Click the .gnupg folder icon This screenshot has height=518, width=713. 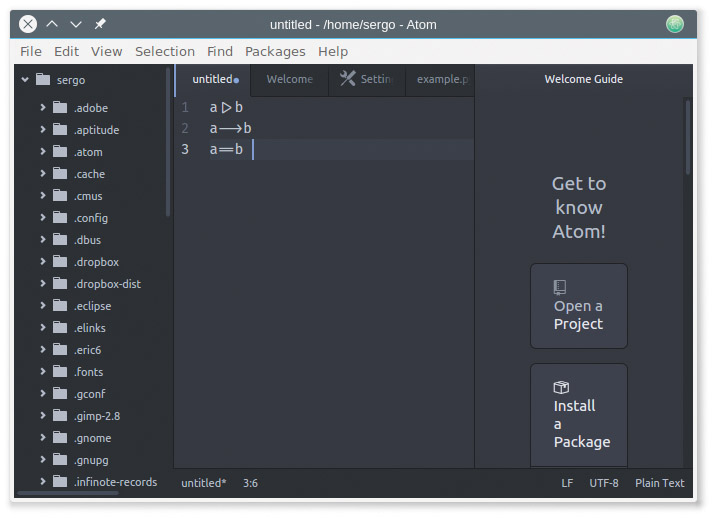(60, 459)
